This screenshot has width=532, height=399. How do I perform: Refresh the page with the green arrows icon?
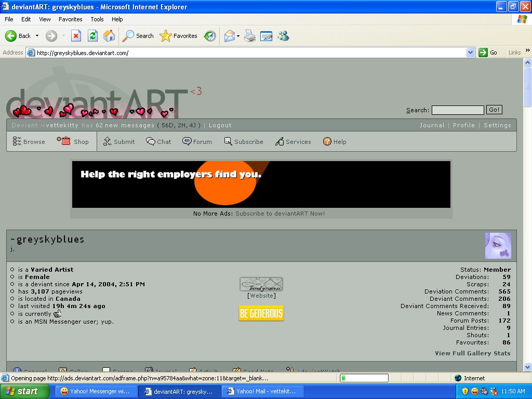(92, 36)
